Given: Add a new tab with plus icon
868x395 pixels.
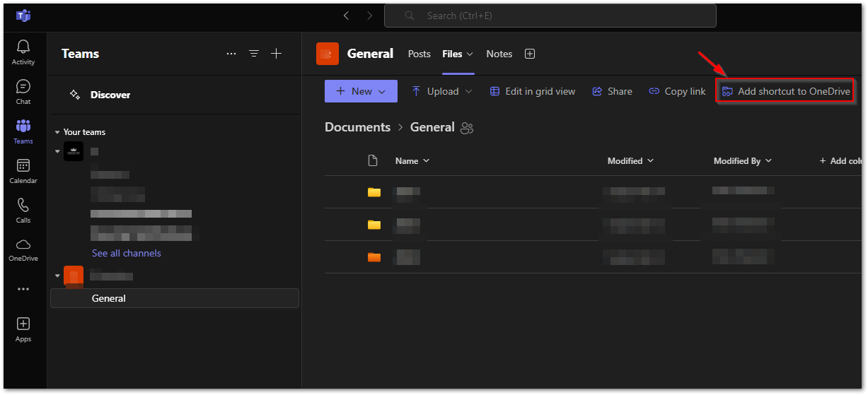Looking at the screenshot, I should pos(530,54).
